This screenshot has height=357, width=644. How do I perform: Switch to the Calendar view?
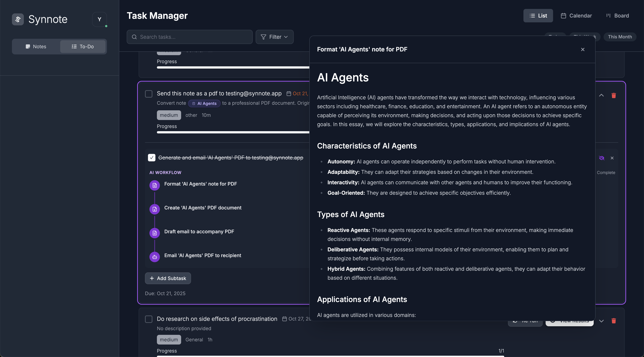576,16
